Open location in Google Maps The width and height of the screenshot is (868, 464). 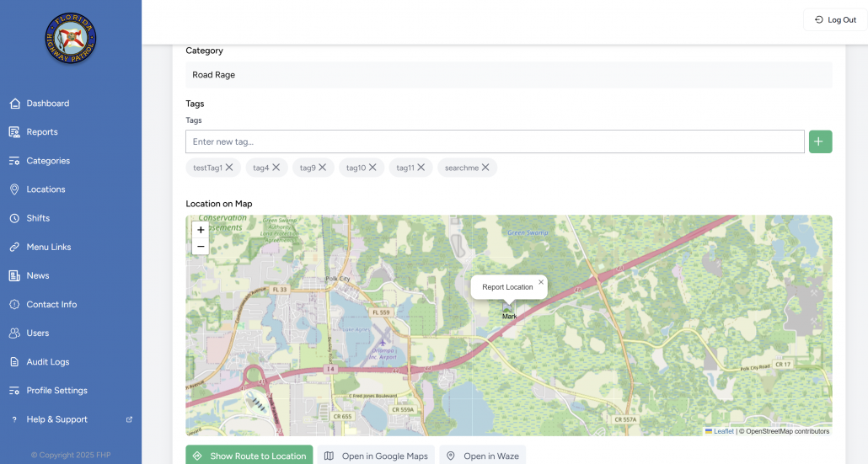(376, 456)
